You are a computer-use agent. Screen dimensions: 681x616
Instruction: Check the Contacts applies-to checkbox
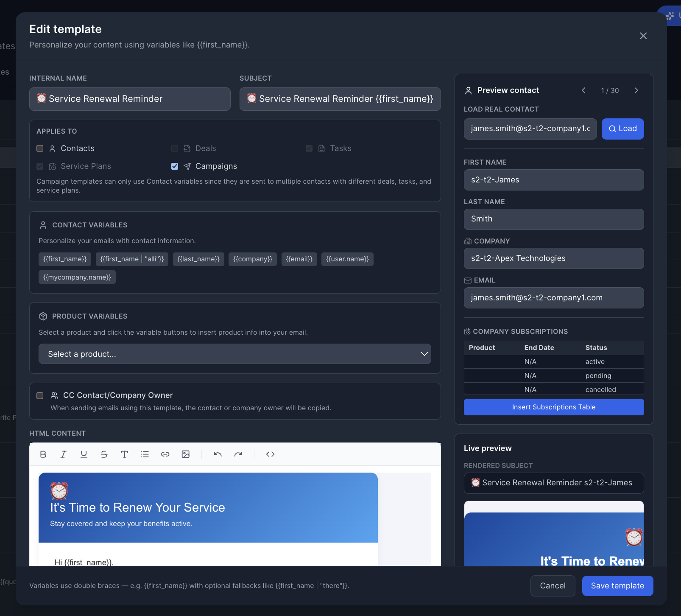(40, 148)
